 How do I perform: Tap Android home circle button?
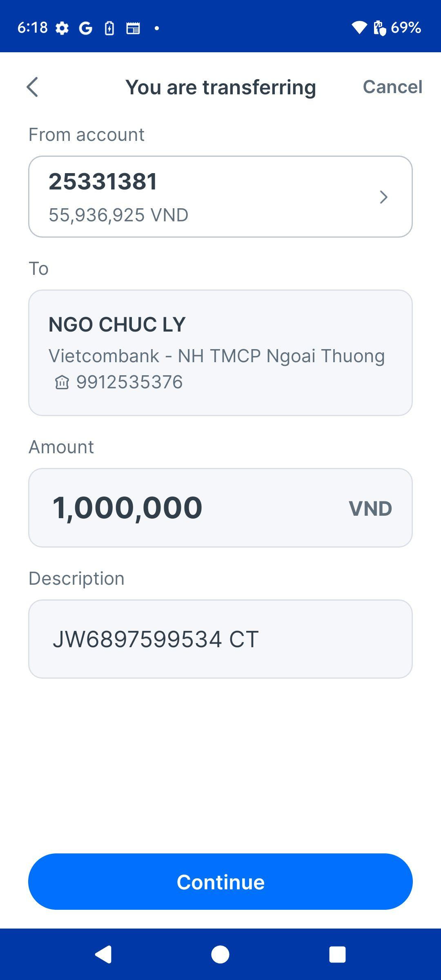point(220,955)
